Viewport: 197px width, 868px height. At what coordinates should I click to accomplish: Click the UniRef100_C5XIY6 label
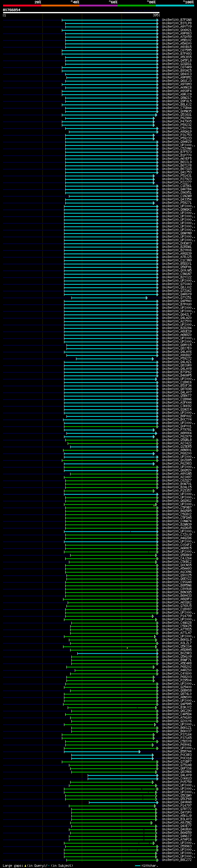click(177, 128)
